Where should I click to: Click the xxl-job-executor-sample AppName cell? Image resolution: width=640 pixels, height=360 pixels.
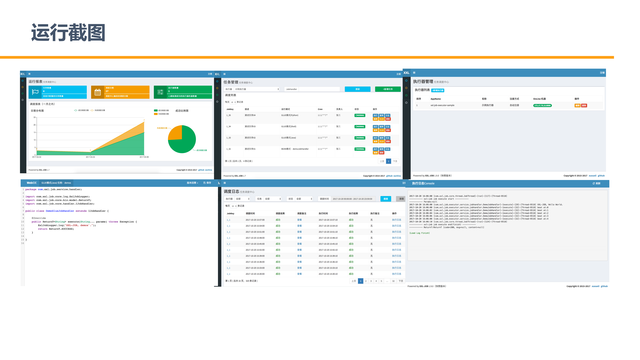442,105
